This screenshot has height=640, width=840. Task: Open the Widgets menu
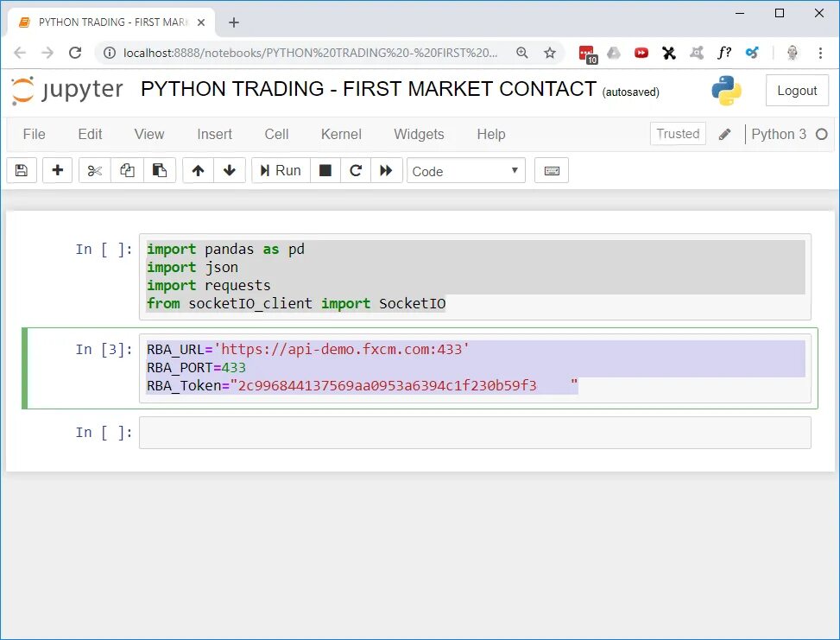click(x=419, y=134)
